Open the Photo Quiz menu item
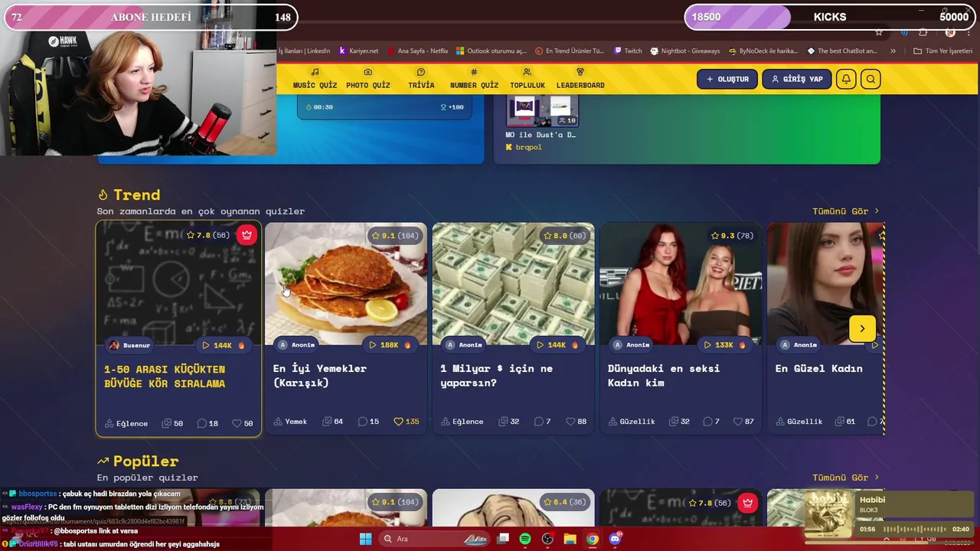Image resolution: width=980 pixels, height=551 pixels. (x=367, y=79)
